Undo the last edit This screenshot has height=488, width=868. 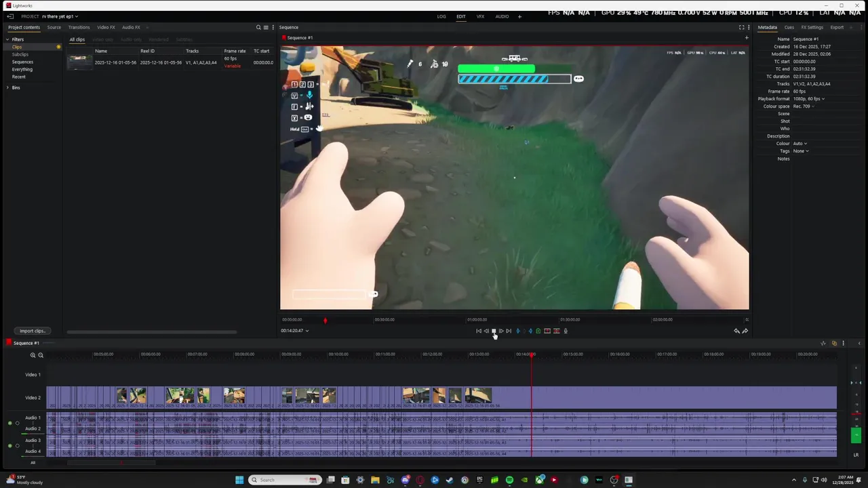[x=736, y=331]
